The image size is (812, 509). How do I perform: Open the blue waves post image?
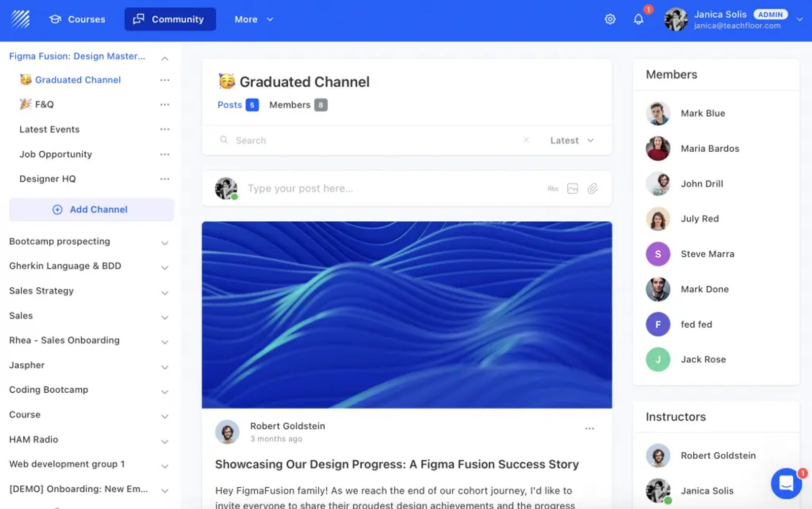407,315
